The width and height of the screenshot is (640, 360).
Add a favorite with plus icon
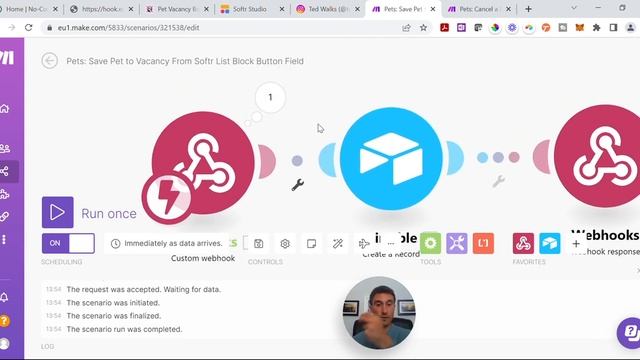[576, 244]
